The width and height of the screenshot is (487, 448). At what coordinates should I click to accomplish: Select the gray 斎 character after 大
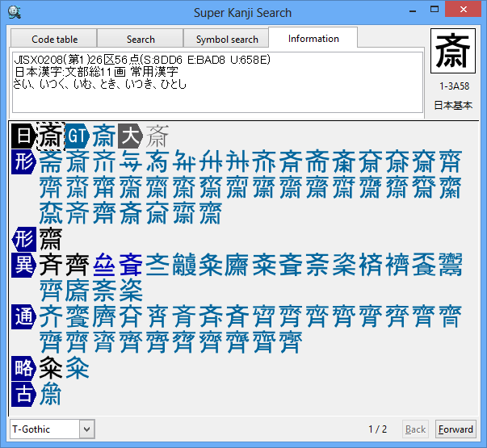click(157, 136)
